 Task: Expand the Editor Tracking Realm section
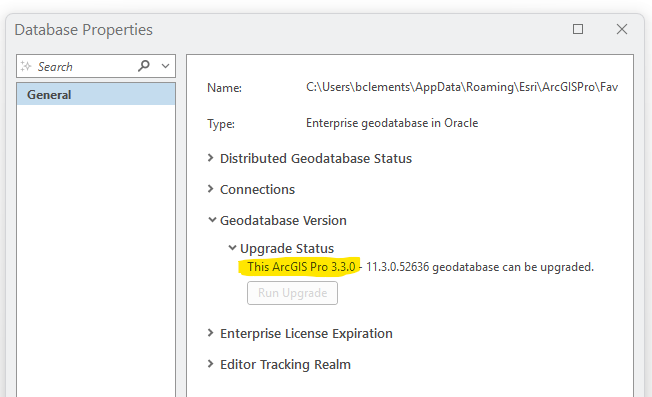pyautogui.click(x=210, y=364)
